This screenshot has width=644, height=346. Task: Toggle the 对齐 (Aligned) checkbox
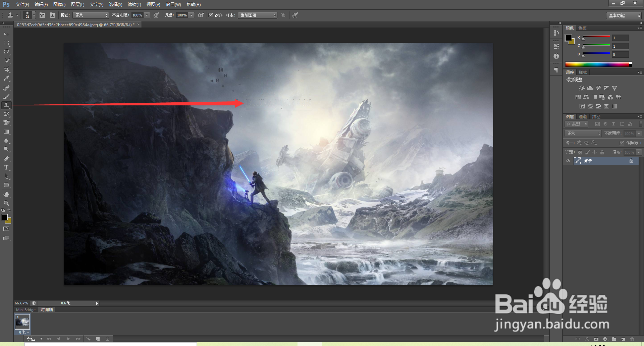[x=211, y=15]
